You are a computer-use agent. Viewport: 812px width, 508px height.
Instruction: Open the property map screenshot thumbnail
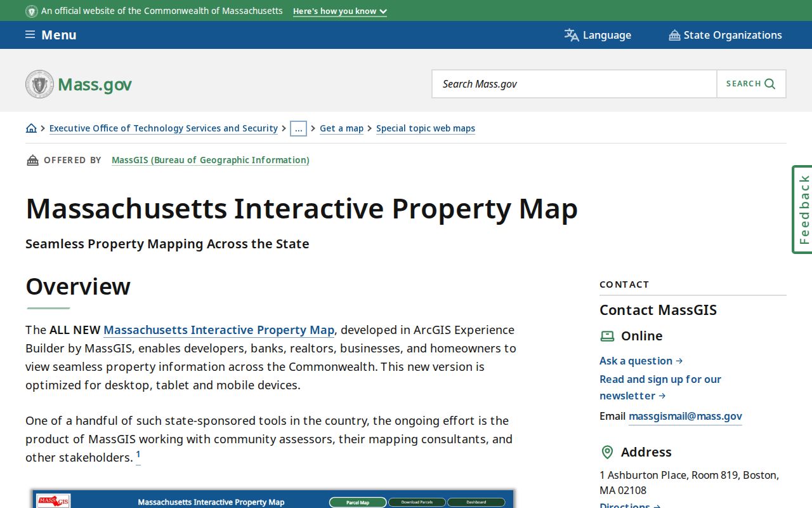[273, 499]
